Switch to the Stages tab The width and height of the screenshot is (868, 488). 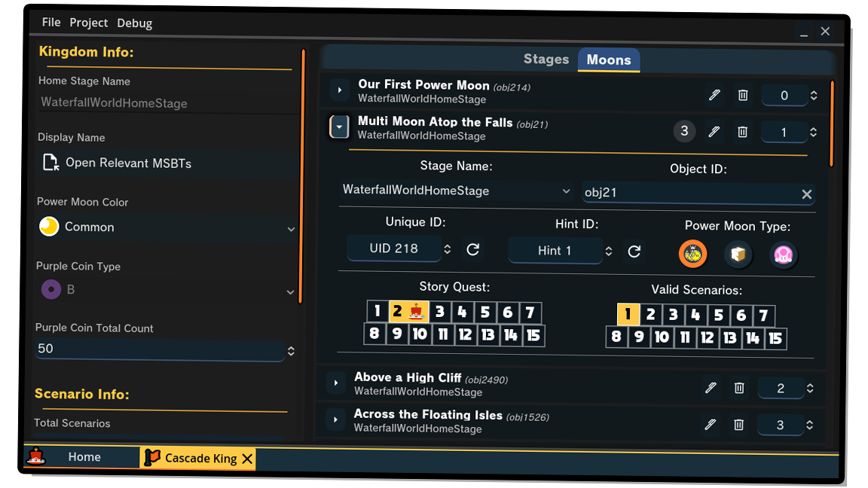pos(546,59)
